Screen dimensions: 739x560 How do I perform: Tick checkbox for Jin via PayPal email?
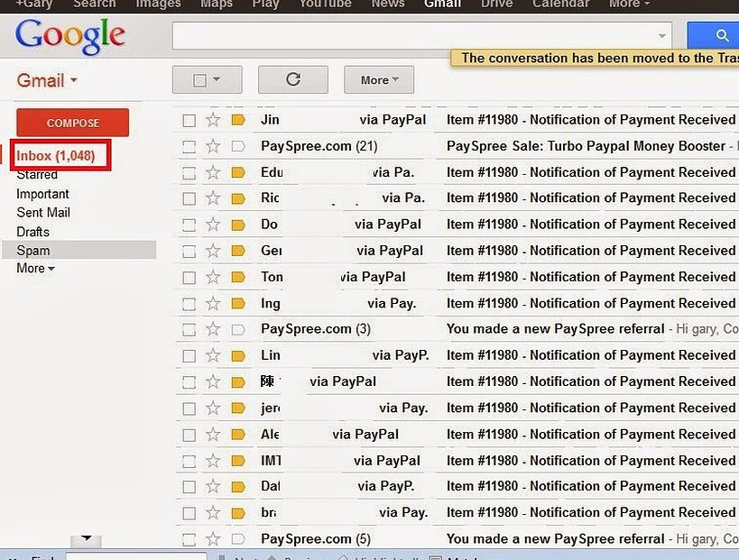pos(189,121)
